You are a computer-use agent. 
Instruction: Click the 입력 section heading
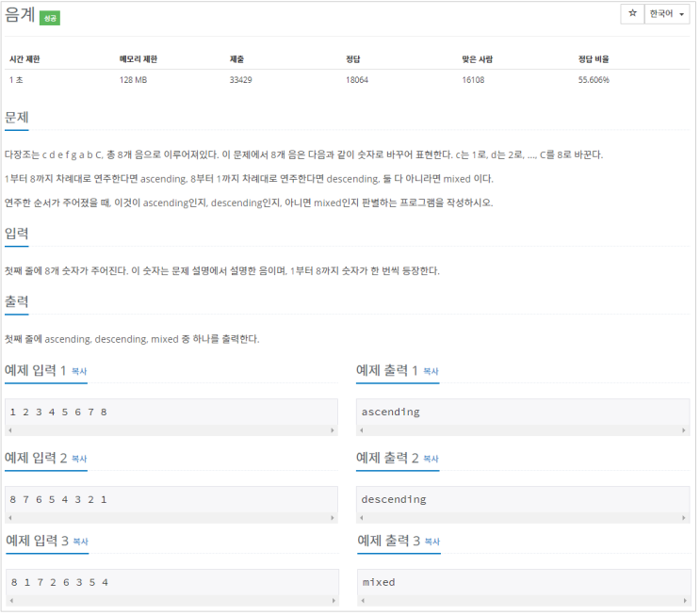[x=17, y=235]
